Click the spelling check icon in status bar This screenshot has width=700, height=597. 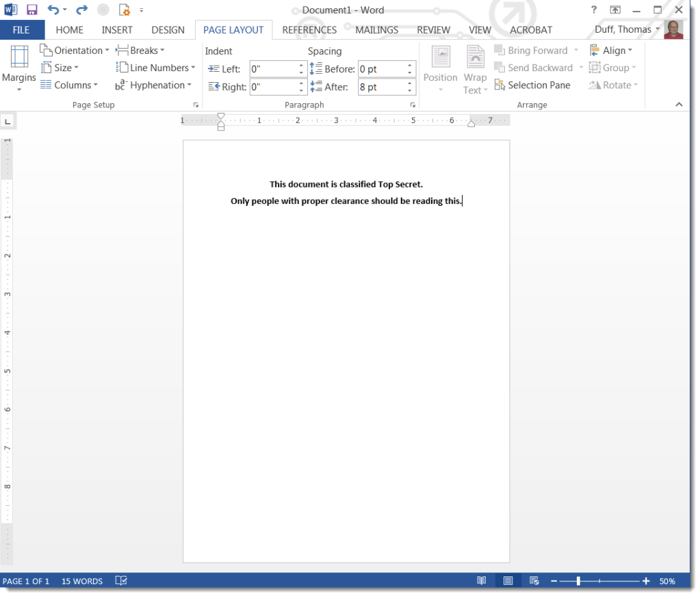click(x=120, y=581)
